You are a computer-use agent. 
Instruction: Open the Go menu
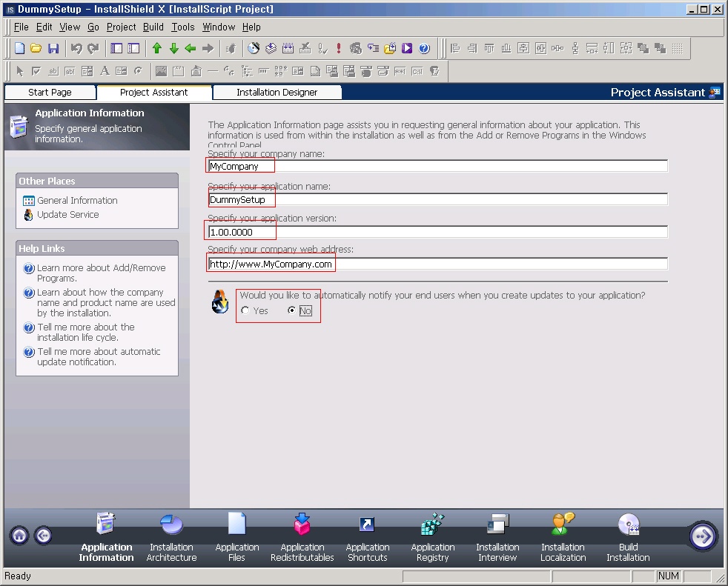(x=93, y=27)
